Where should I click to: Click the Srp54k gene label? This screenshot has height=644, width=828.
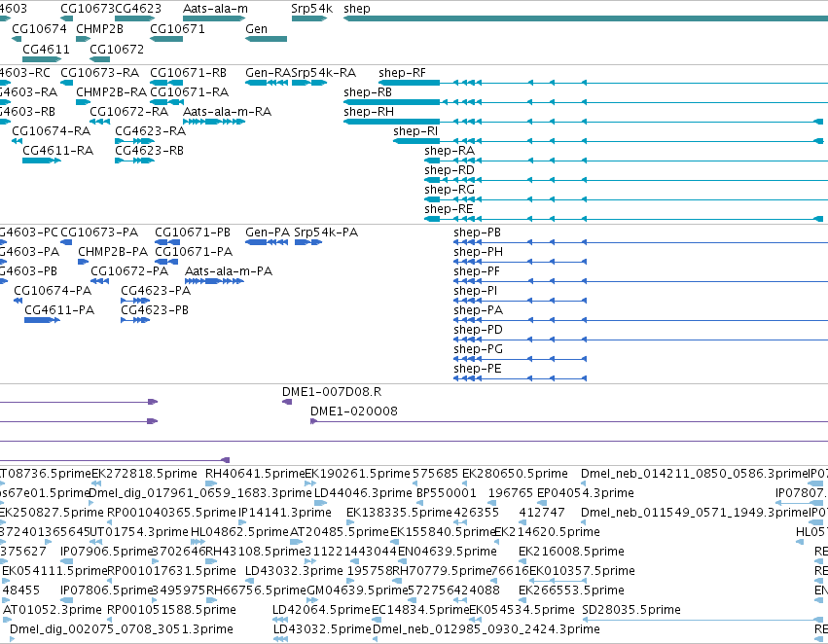(x=312, y=9)
